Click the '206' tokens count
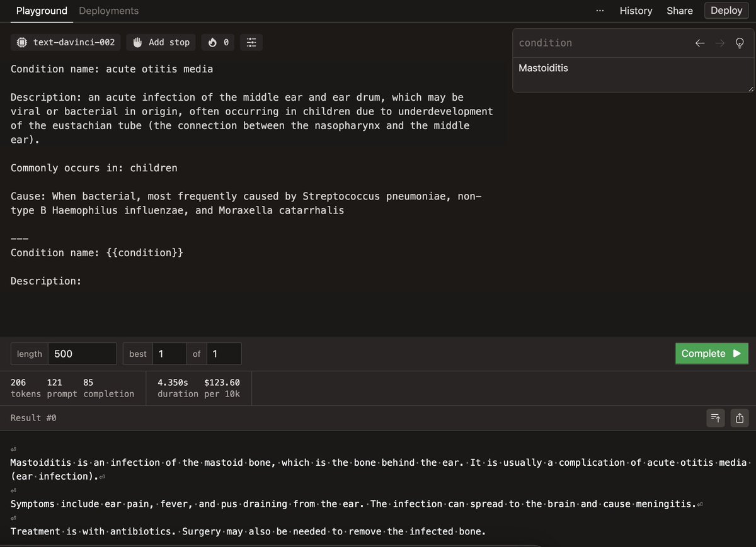756x547 pixels. tap(18, 382)
